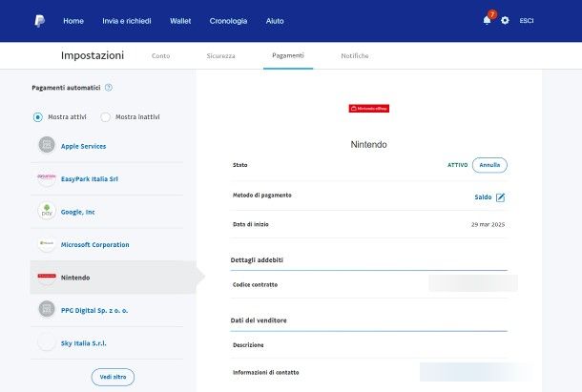This screenshot has height=392, width=582.
Task: Click the help icon next to Pagamenti automatici
Action: [x=109, y=88]
